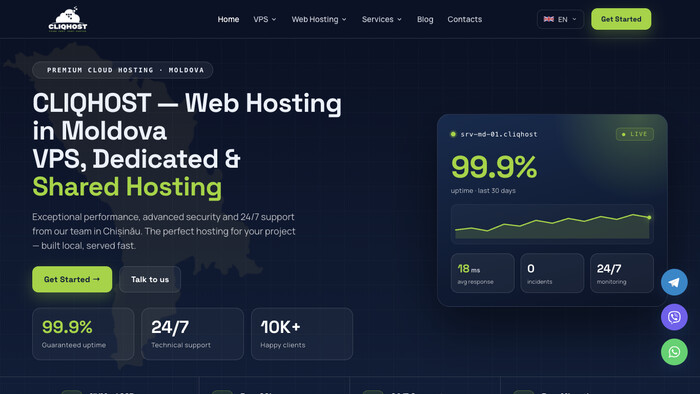
Task: Click the header Get Started button
Action: pos(621,19)
